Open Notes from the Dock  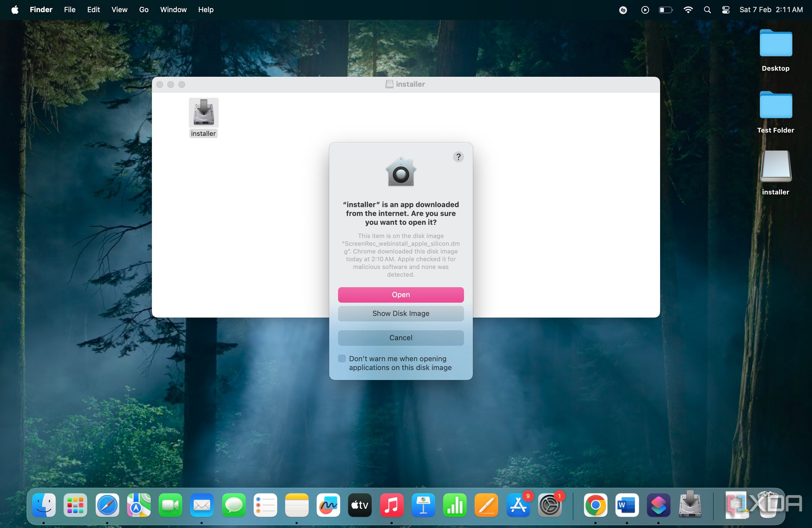click(x=296, y=505)
